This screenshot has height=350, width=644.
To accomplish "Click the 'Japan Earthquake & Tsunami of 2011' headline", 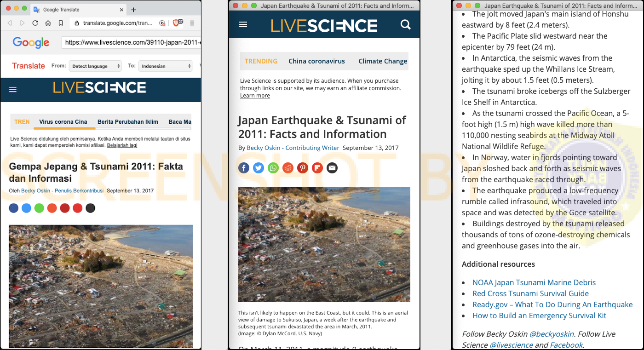I will 322,127.
